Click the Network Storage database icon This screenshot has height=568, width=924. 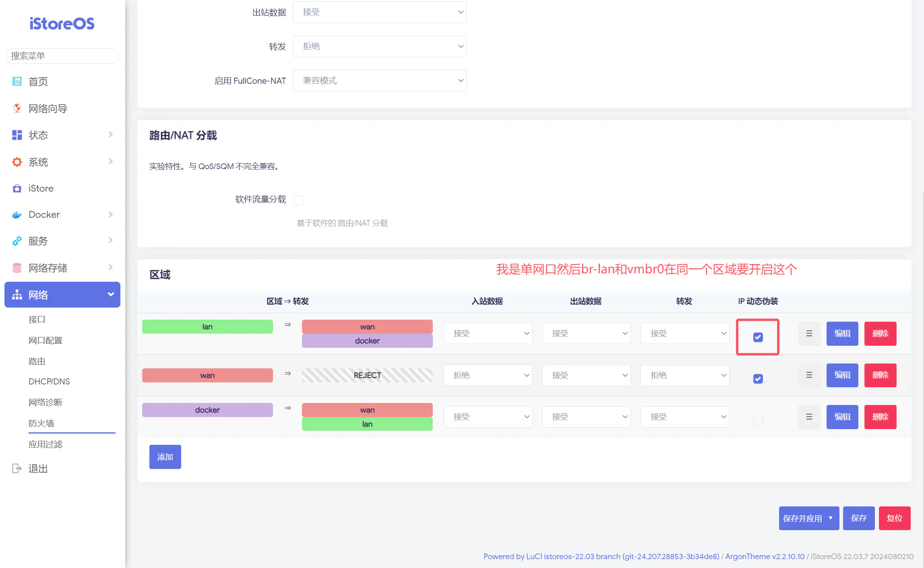pyautogui.click(x=17, y=268)
